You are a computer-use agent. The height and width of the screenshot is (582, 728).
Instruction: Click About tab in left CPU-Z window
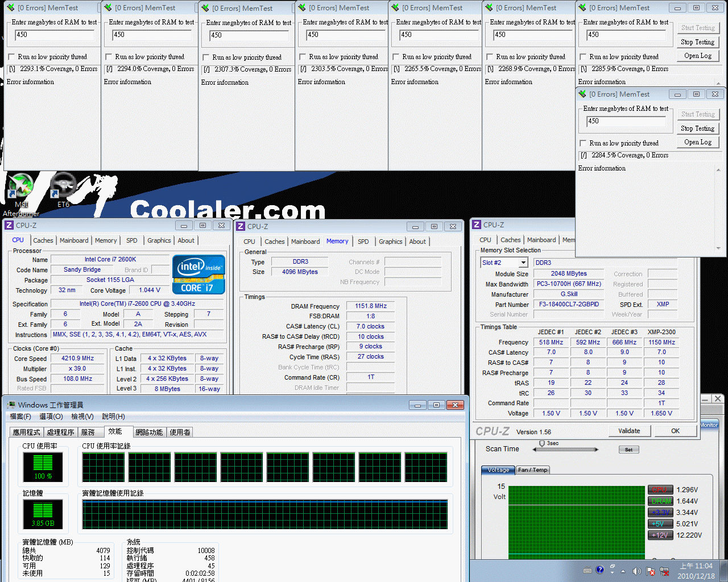click(x=186, y=240)
